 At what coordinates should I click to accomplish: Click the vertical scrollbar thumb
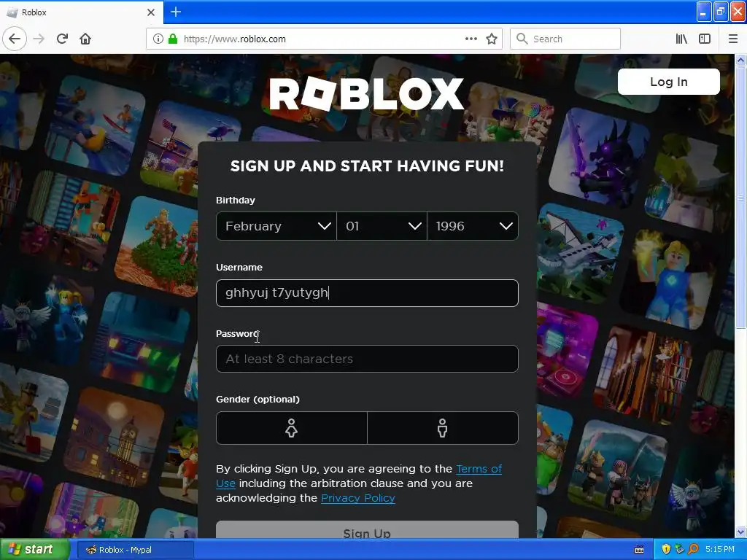(x=741, y=197)
